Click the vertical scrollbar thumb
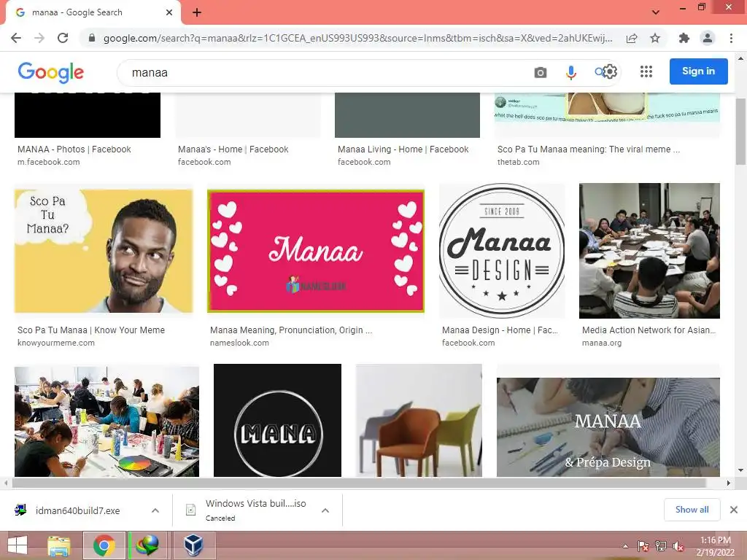Screen dimensions: 747x560 (740, 131)
